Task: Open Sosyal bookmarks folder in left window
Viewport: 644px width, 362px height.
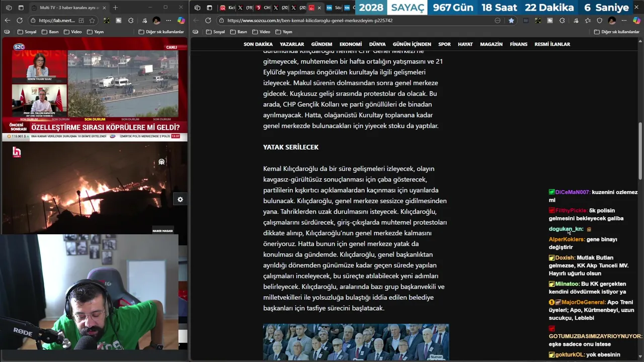Action: tap(27, 32)
